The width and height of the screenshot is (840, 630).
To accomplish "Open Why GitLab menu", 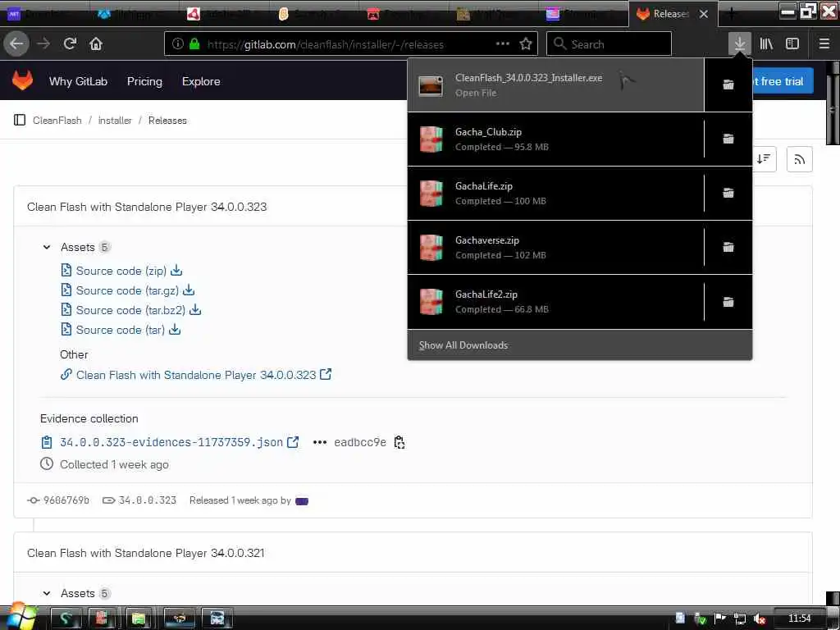I will [78, 81].
